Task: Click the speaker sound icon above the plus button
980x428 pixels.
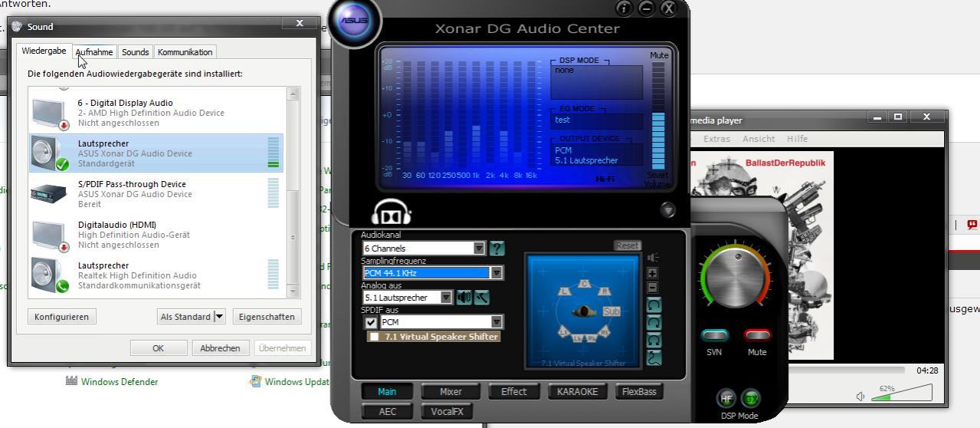Action: (653, 258)
